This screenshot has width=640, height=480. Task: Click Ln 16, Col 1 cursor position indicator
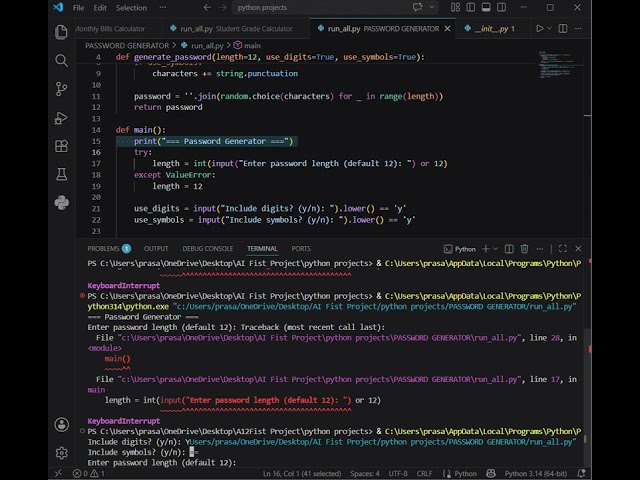pyautogui.click(x=302, y=473)
